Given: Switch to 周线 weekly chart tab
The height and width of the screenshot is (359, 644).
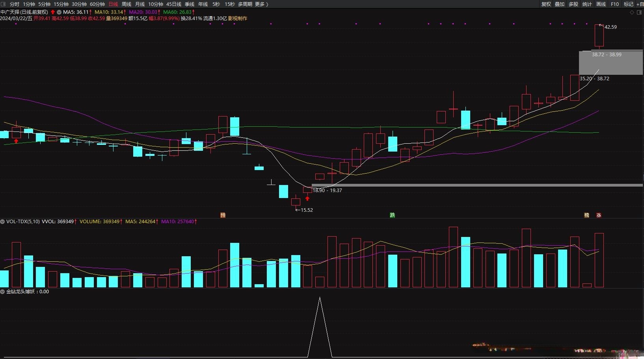Looking at the screenshot, I should point(127,4).
